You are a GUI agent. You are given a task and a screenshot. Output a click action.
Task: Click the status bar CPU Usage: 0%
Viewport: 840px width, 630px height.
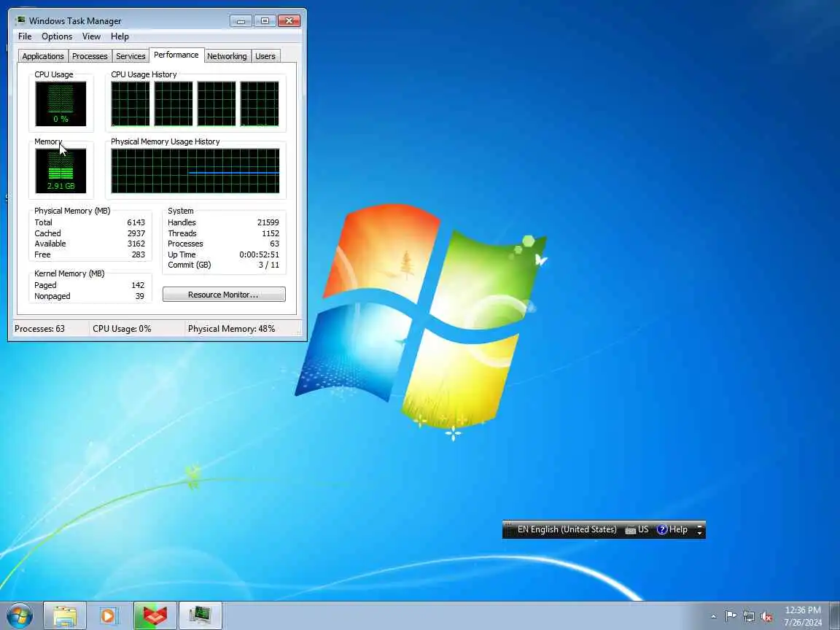(122, 329)
